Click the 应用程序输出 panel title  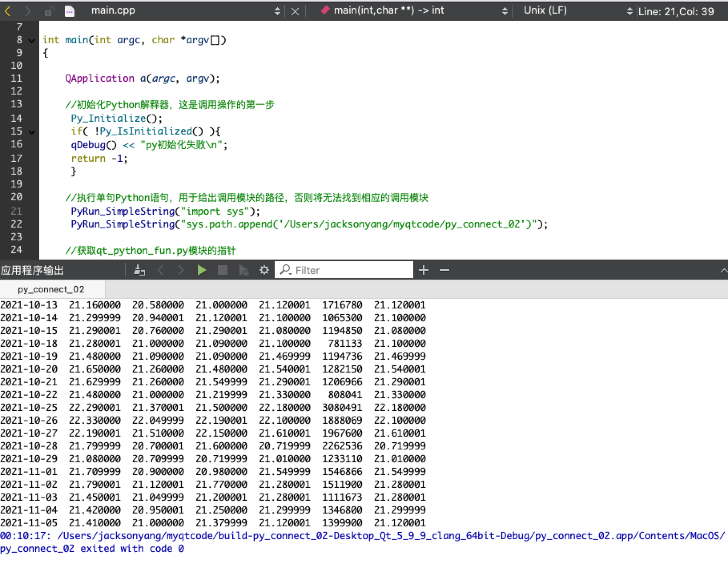click(x=32, y=270)
